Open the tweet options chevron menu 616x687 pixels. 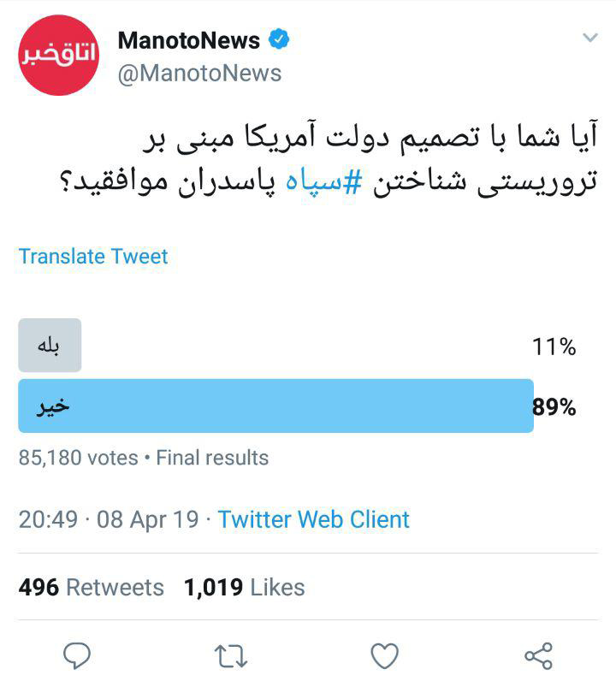click(x=589, y=38)
